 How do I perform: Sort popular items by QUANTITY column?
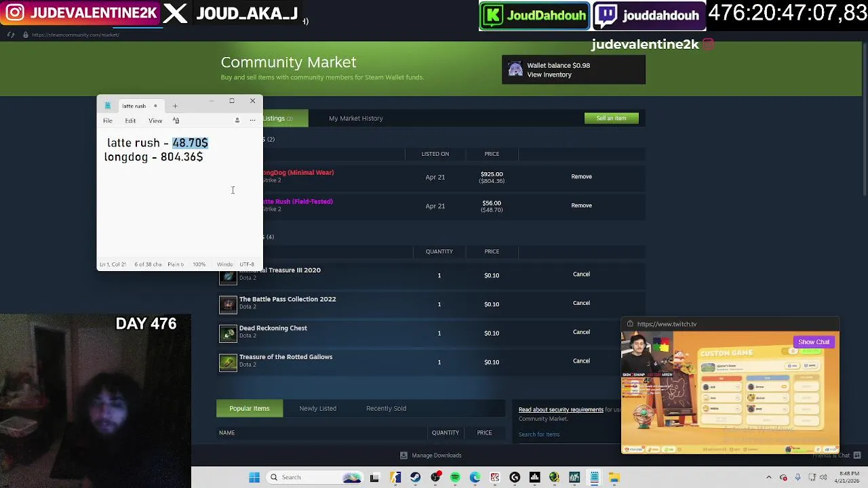[x=446, y=433]
